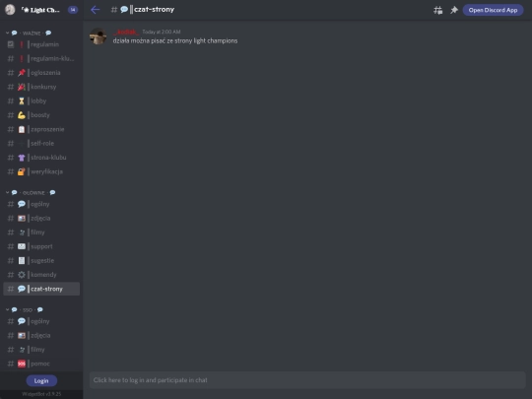Screen dimensions: 532x399
Task: Collapse the SSO channel category
Action: [x=25, y=309]
